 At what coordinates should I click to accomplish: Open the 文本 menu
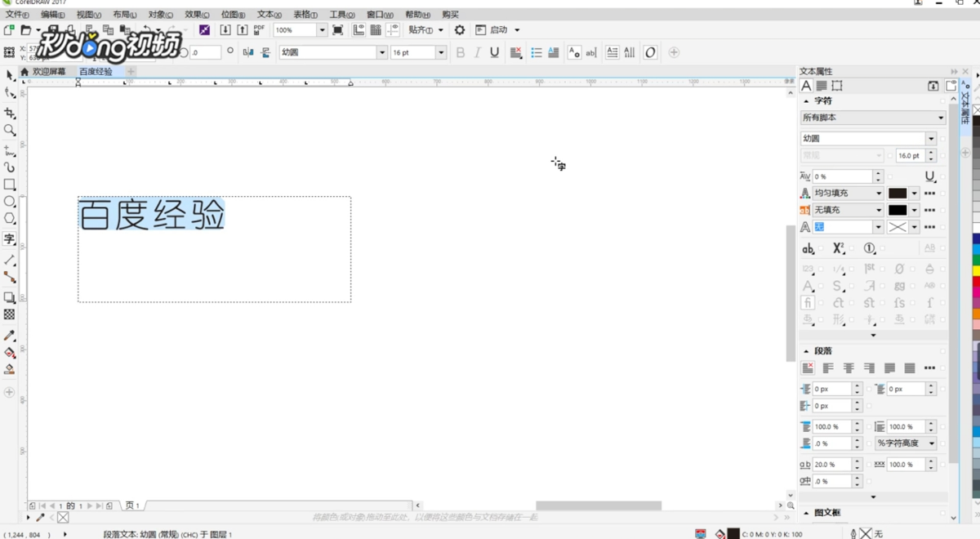tap(269, 15)
